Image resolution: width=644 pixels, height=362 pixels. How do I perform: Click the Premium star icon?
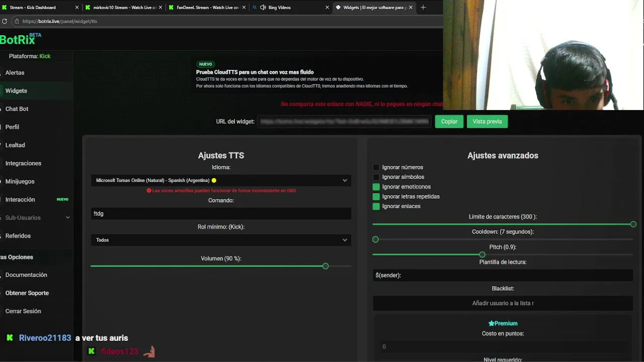point(491,323)
